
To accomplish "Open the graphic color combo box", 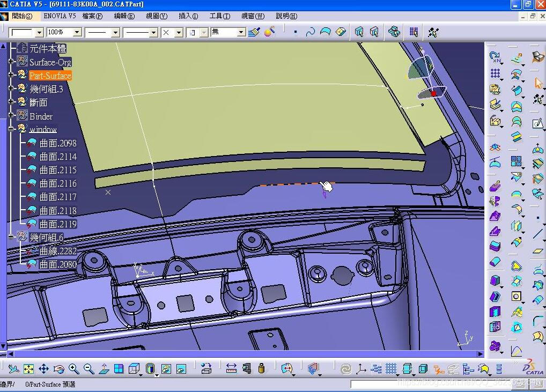I will (26, 32).
